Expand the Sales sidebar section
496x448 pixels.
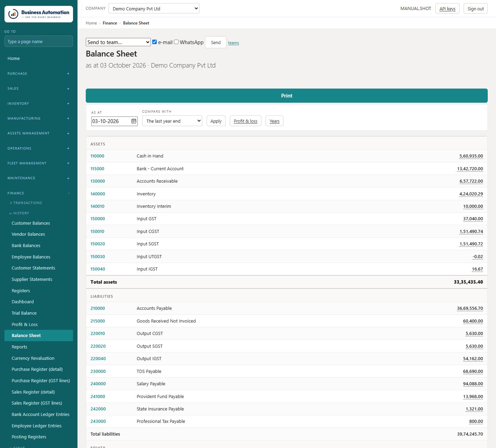[39, 89]
